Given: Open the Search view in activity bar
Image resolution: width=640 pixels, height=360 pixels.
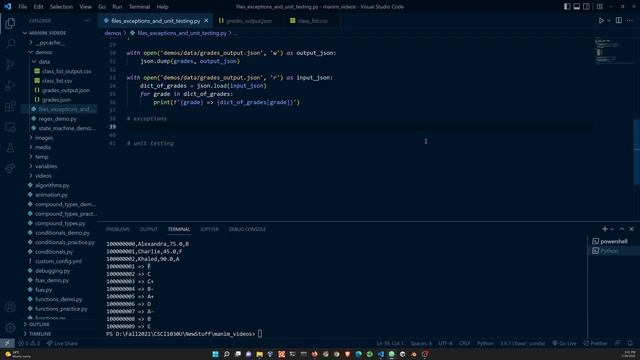Looking at the screenshot, I should 10,43.
